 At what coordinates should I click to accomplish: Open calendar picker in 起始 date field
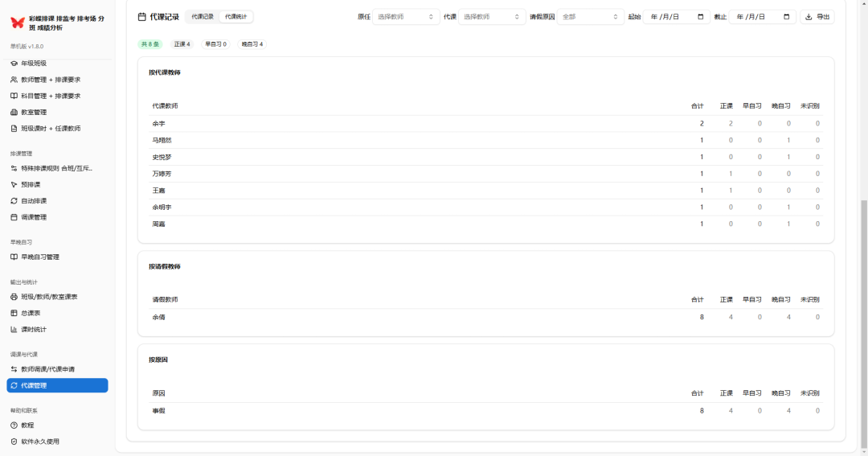coord(700,17)
